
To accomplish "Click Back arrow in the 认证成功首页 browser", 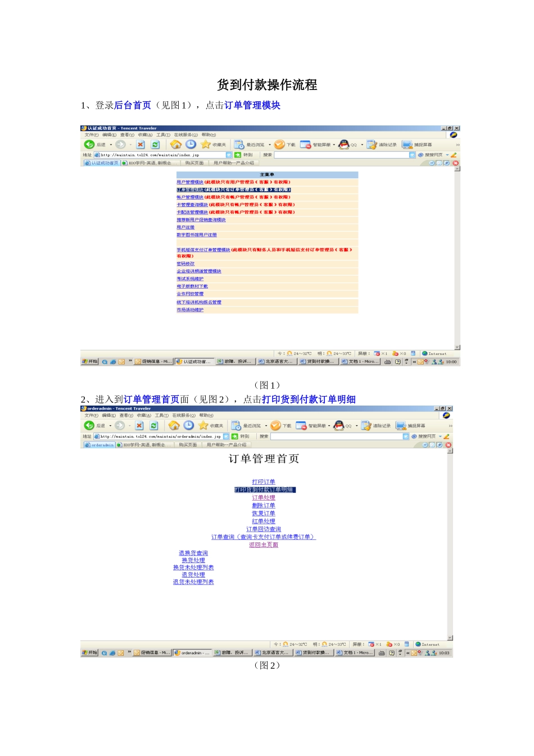I will [89, 145].
